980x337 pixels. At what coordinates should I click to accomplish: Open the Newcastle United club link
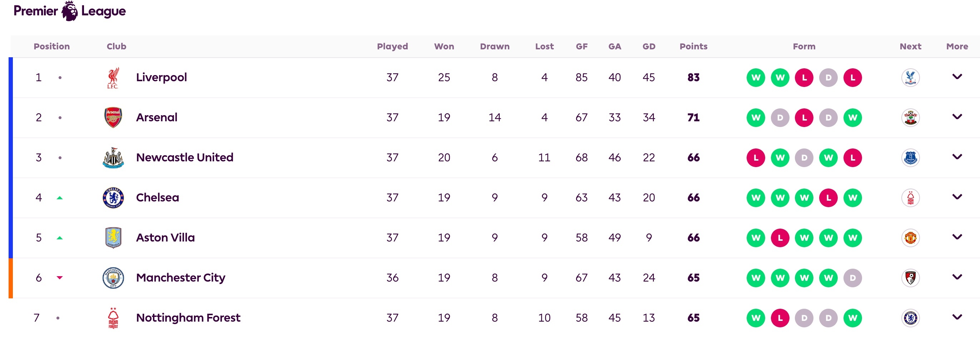(184, 157)
